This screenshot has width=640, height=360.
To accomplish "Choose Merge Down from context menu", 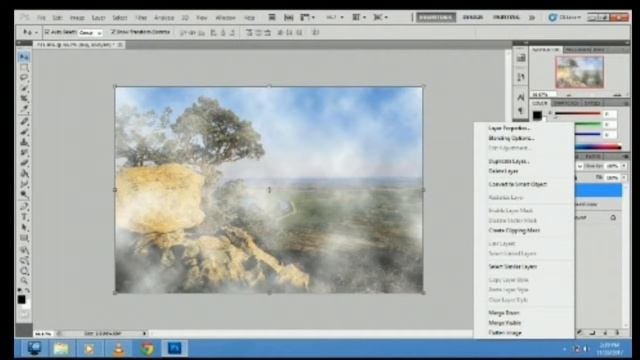I will tap(504, 313).
